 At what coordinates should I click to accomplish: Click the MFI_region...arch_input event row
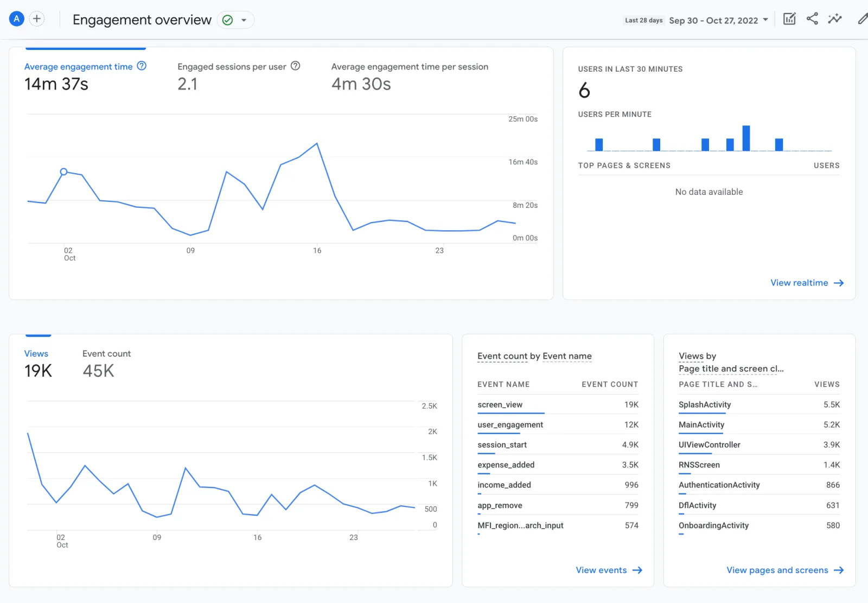click(558, 525)
